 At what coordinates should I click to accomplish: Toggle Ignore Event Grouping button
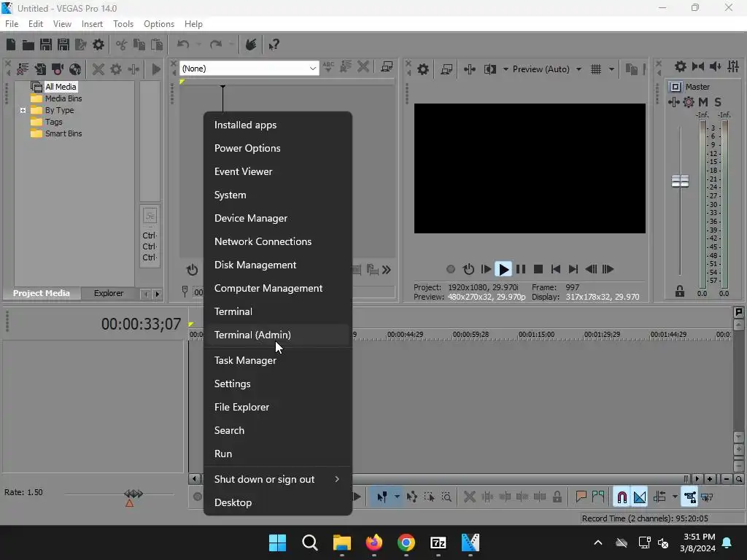[x=707, y=497]
